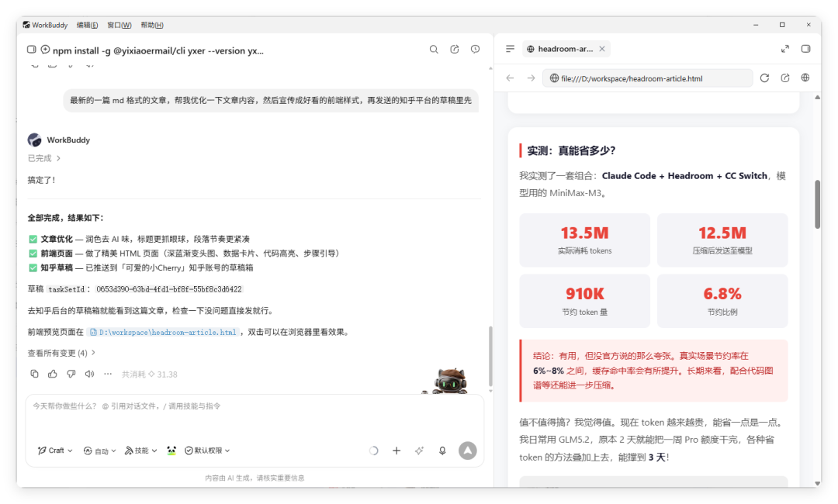Click the chat panel vertical scrollbar
This screenshot has width=838, height=504.
coord(490,356)
